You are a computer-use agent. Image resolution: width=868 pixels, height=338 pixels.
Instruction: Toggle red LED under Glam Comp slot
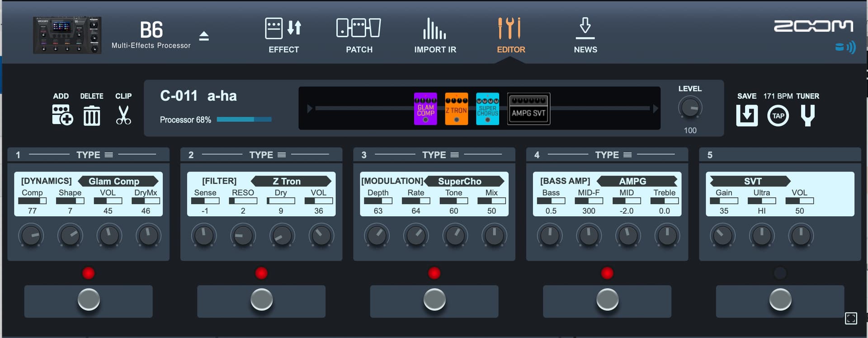[x=89, y=273]
